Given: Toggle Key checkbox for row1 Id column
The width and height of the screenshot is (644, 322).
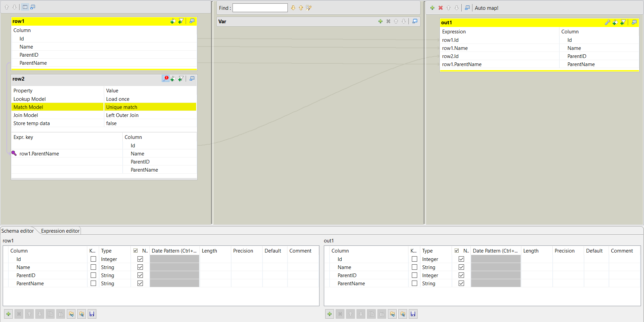Looking at the screenshot, I should (93, 259).
